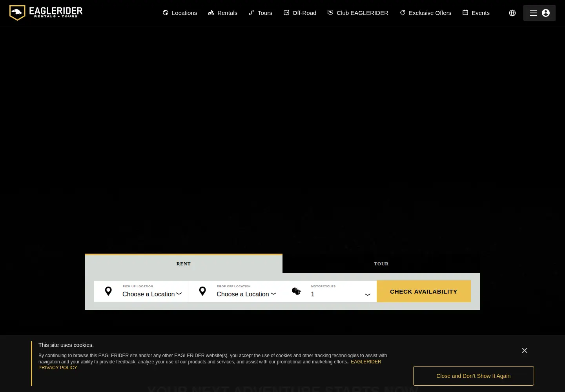This screenshot has width=565, height=392.
Task: Click the EagleRider logo
Action: [46, 13]
